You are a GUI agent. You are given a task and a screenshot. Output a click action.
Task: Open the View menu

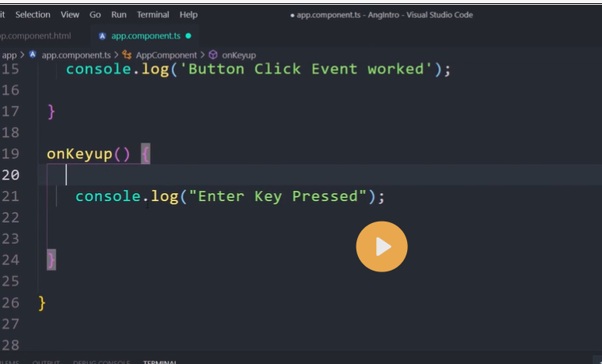70,14
